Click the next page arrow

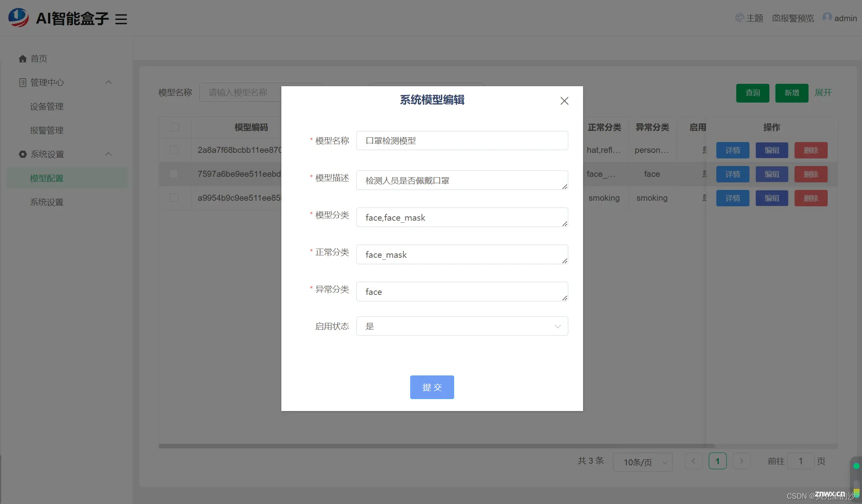pyautogui.click(x=741, y=461)
